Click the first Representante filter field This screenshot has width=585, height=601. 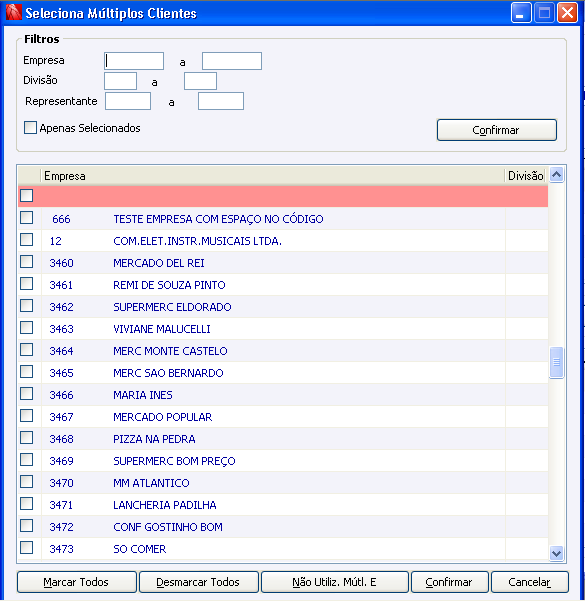point(128,101)
